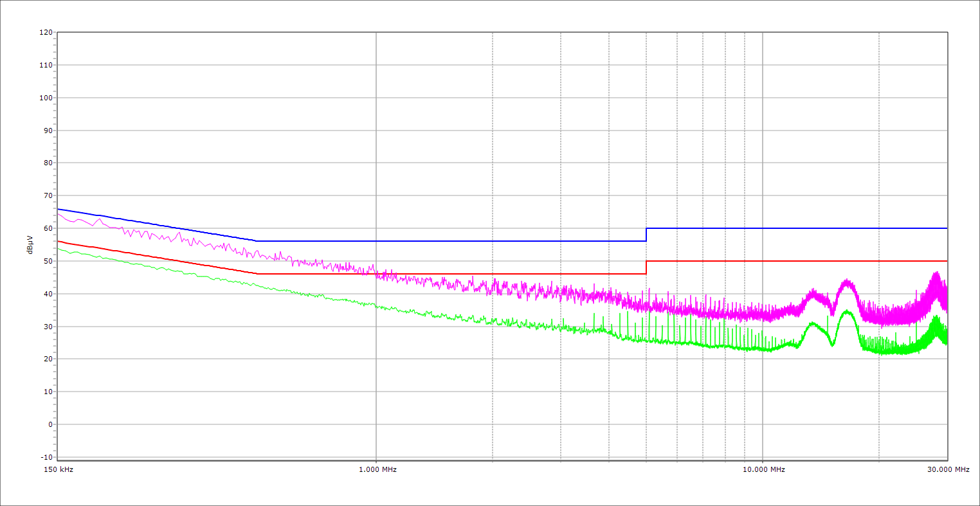Click the red limit line's vertical step to 50 dBµV
980x506 pixels.
[x=646, y=267]
